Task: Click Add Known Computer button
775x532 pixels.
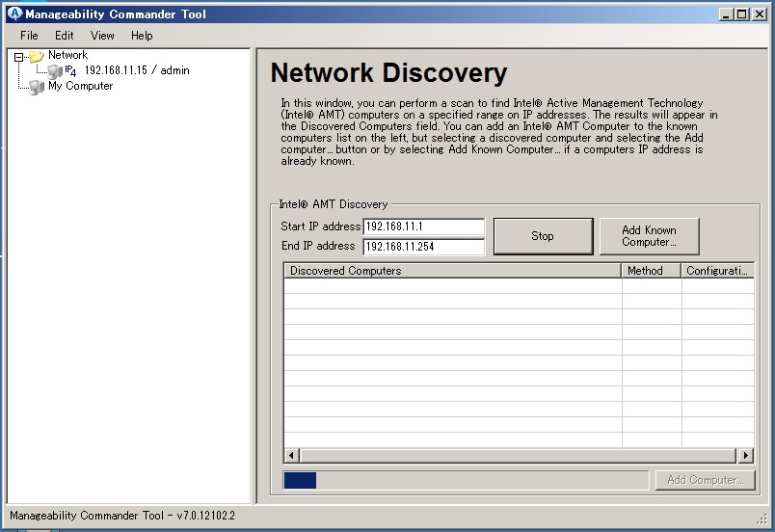Action: click(x=649, y=236)
